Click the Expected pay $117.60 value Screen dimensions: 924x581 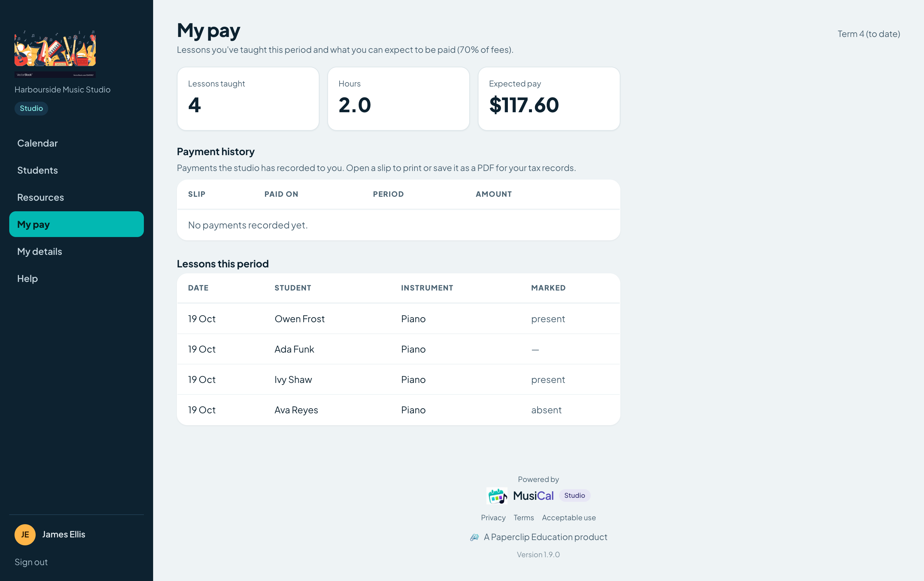[524, 105]
